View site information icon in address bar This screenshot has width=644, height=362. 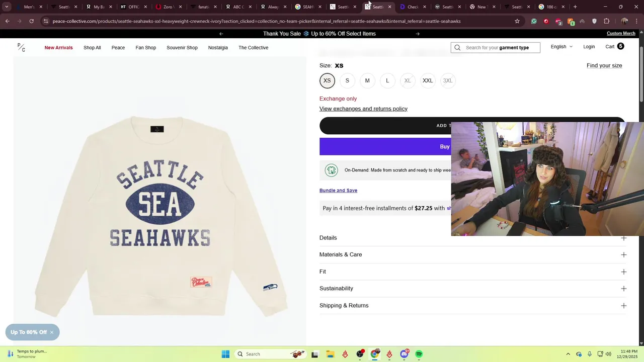pyautogui.click(x=46, y=21)
